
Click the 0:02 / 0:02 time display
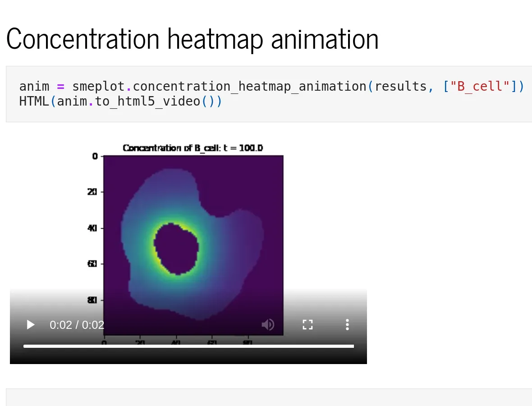coord(77,325)
